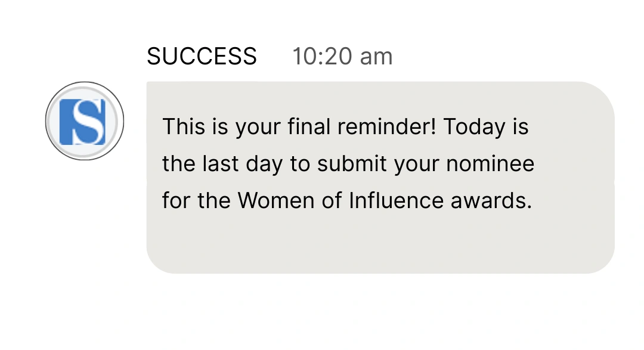Click the message line starting "the last"
This screenshot has height=350, width=644.
coord(348,164)
